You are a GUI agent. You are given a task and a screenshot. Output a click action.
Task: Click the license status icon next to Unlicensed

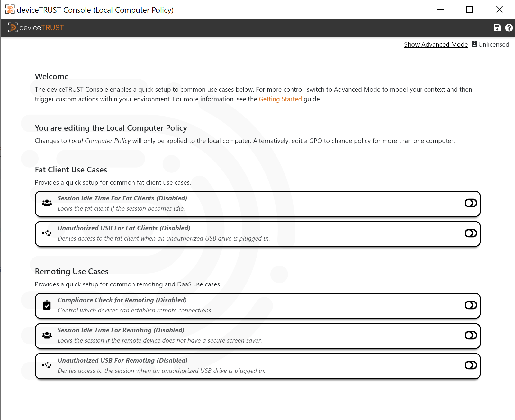pyautogui.click(x=474, y=44)
